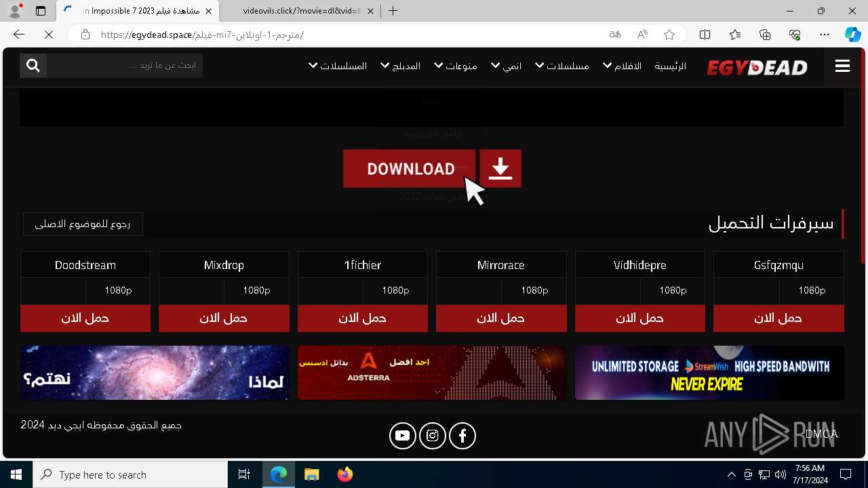Close the videovils.click tab
Screen dimensions: 868x488
pyautogui.click(x=369, y=11)
